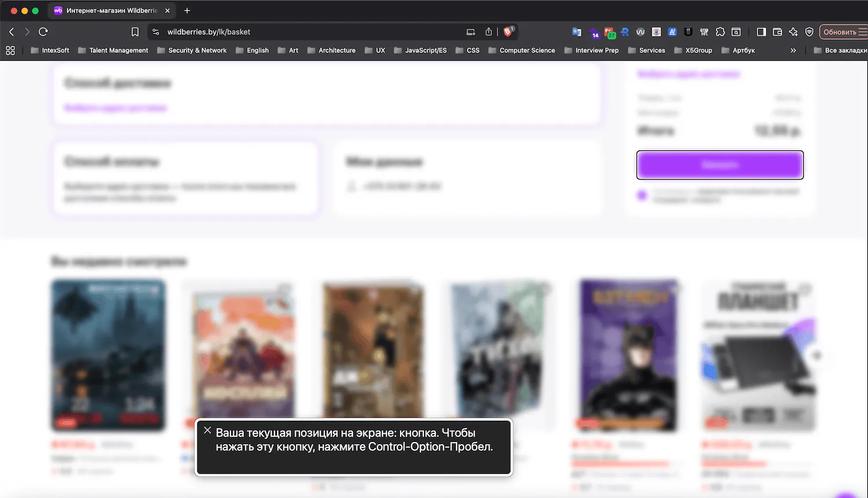Select the Интернет-магазин Wildberries tab
The width and height of the screenshot is (868, 498).
(107, 10)
